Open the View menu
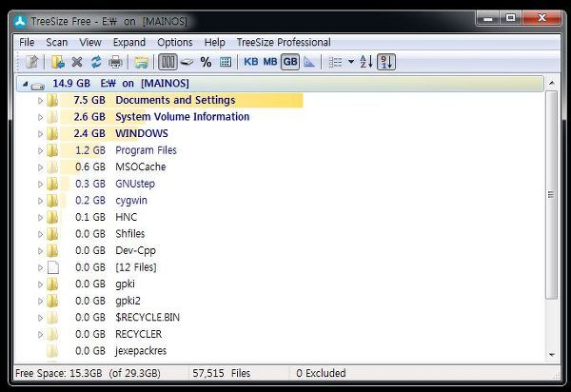Viewport: 571px width, 392px height. pyautogui.click(x=90, y=42)
